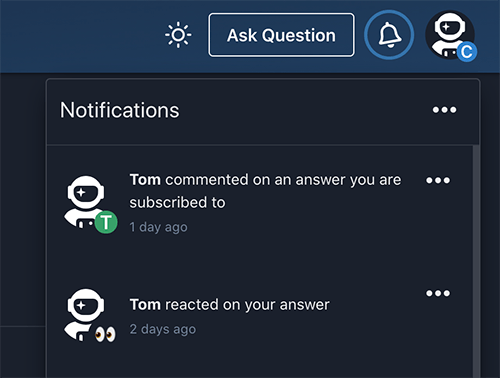Viewport: 500px width, 378px height.
Task: Click the Ask Question button
Action: coord(281,35)
